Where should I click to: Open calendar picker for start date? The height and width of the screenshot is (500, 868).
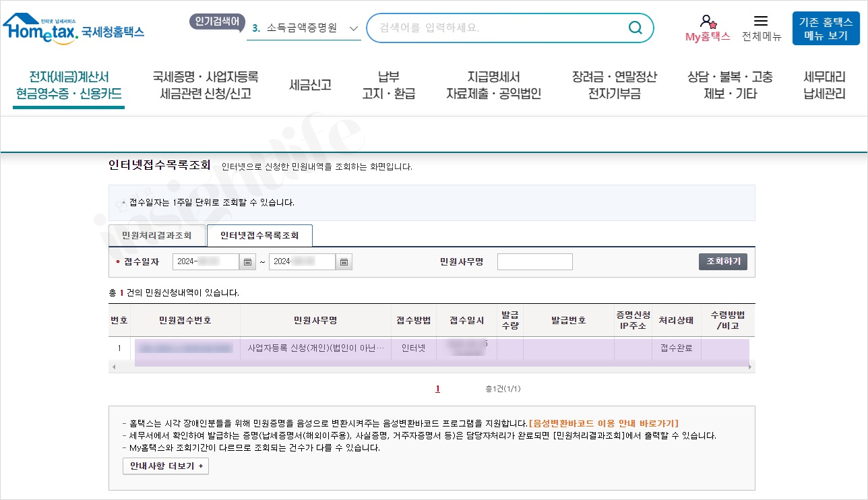tap(247, 262)
